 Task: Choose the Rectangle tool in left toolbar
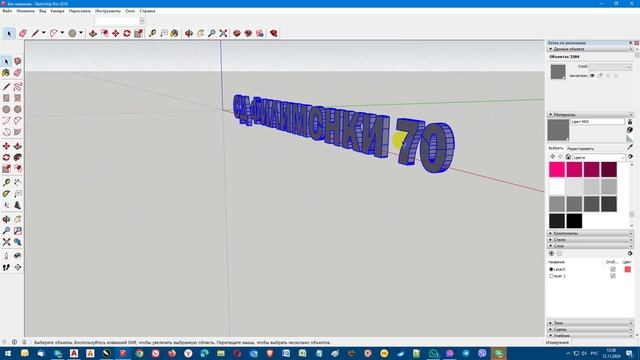pyautogui.click(x=6, y=98)
